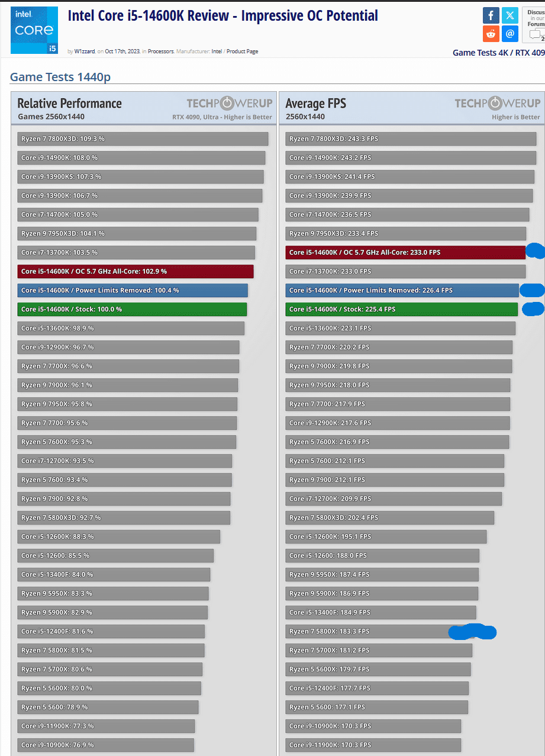Select Core i5-12600K: 88.3 % bar
545x756 pixels.
pos(119,536)
